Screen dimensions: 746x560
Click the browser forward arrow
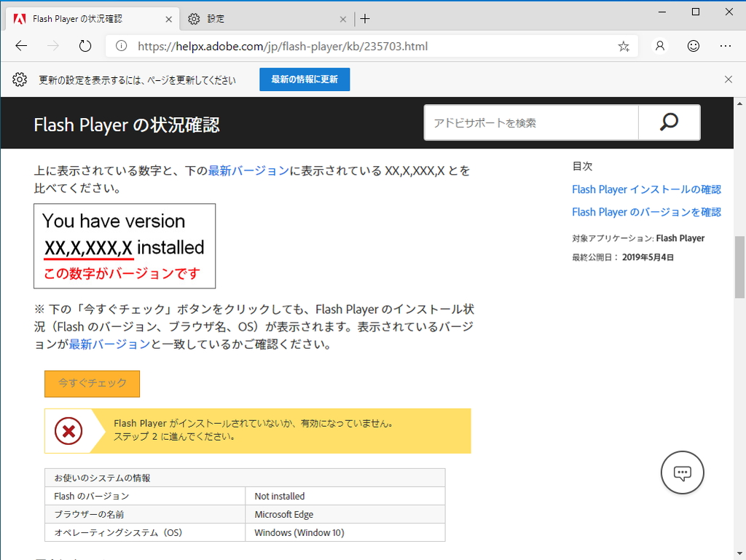(x=52, y=45)
